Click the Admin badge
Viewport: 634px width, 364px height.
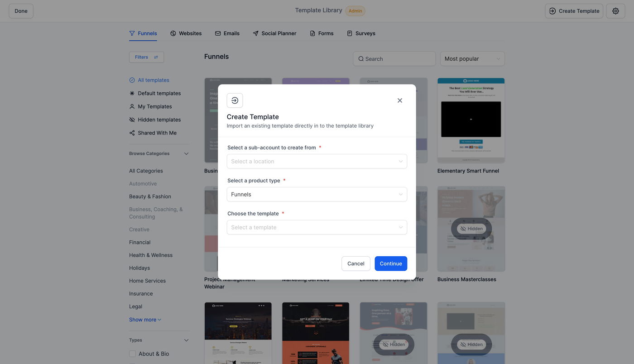(355, 11)
